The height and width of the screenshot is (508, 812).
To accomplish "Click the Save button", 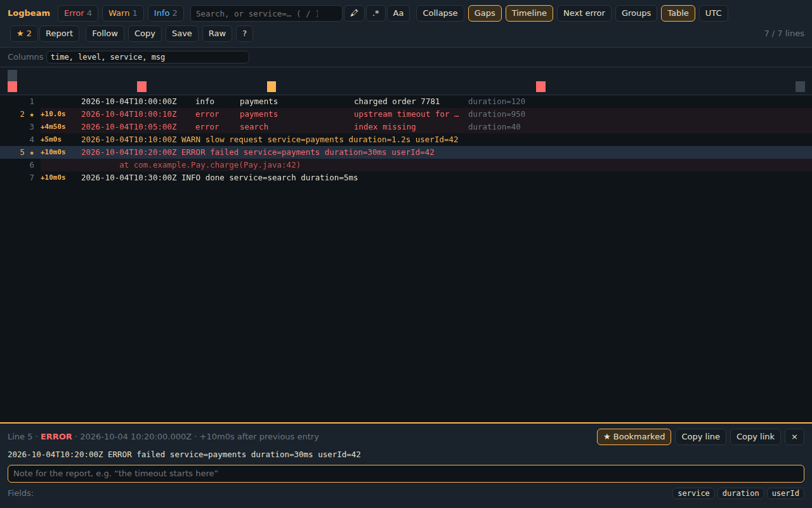I will [182, 34].
